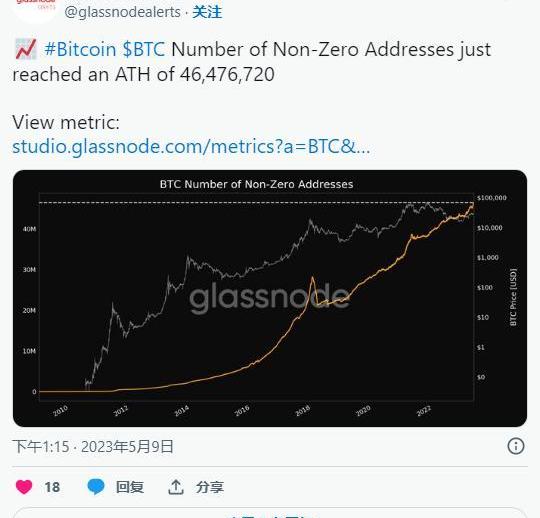540x518 pixels.
Task: Click the $BTC cashtag
Action: (x=144, y=49)
